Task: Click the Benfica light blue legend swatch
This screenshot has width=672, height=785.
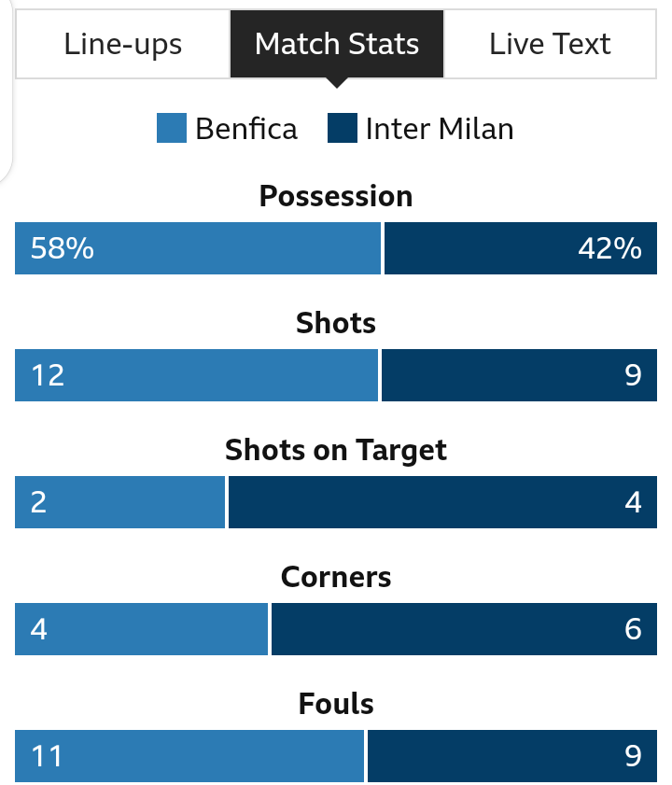Action: (x=172, y=128)
